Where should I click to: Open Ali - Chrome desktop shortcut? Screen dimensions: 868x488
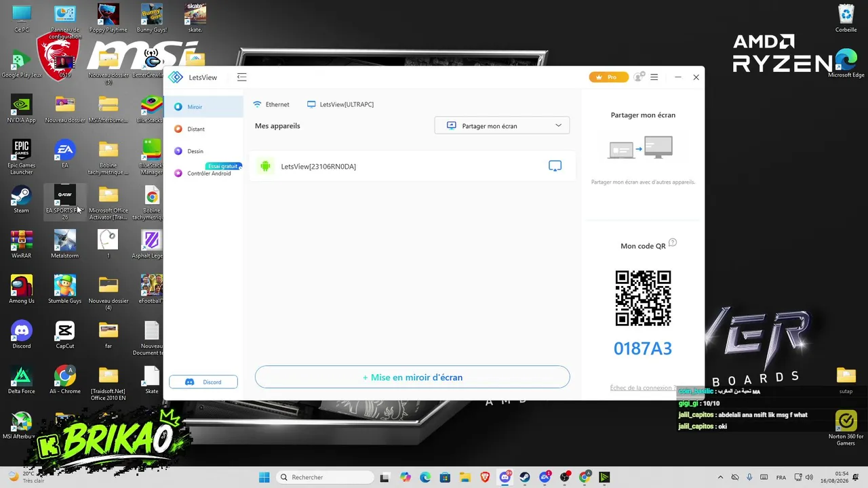[65, 380]
